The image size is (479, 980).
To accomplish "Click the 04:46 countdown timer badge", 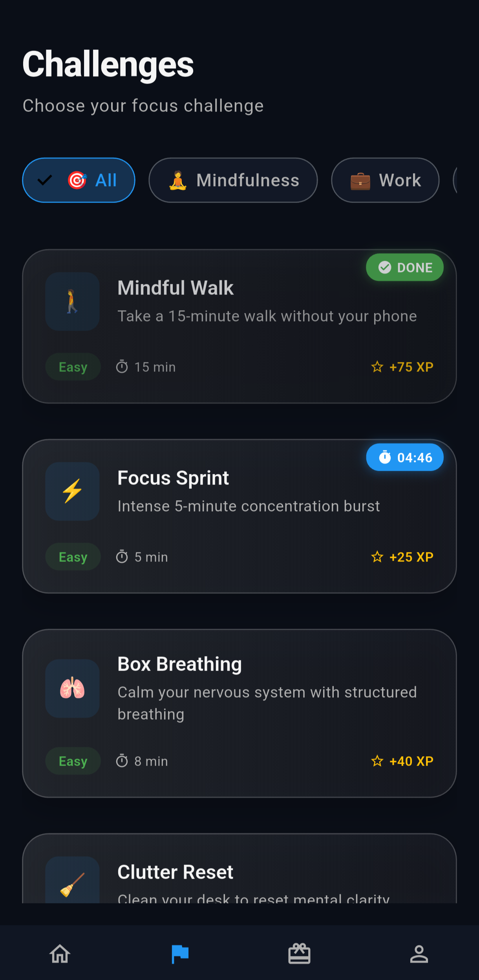I will click(404, 457).
